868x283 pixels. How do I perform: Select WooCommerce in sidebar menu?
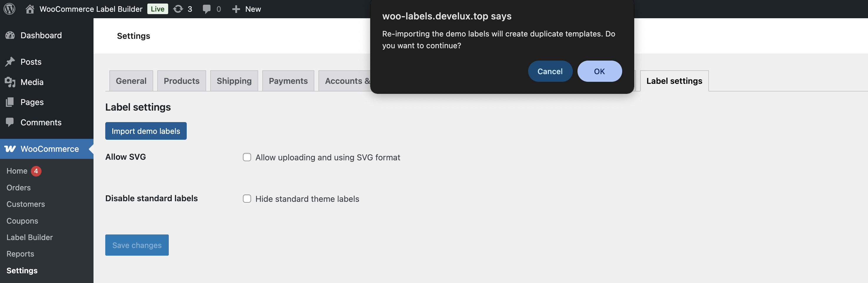[46, 149]
